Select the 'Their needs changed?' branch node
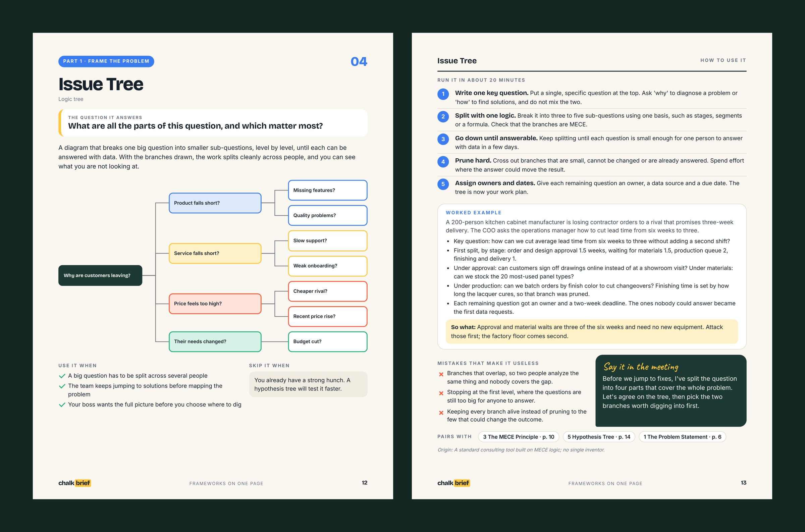The width and height of the screenshot is (805, 532). click(x=215, y=342)
